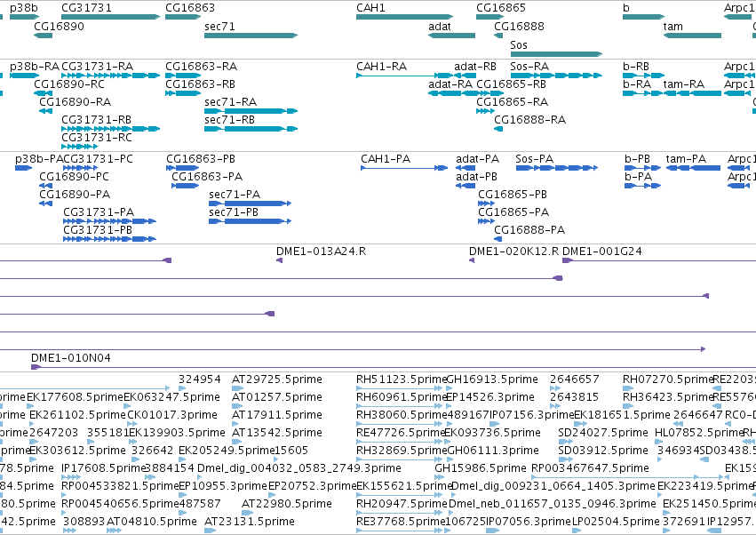
Task: Open the Sos-RA transcript label
Action: (529, 67)
